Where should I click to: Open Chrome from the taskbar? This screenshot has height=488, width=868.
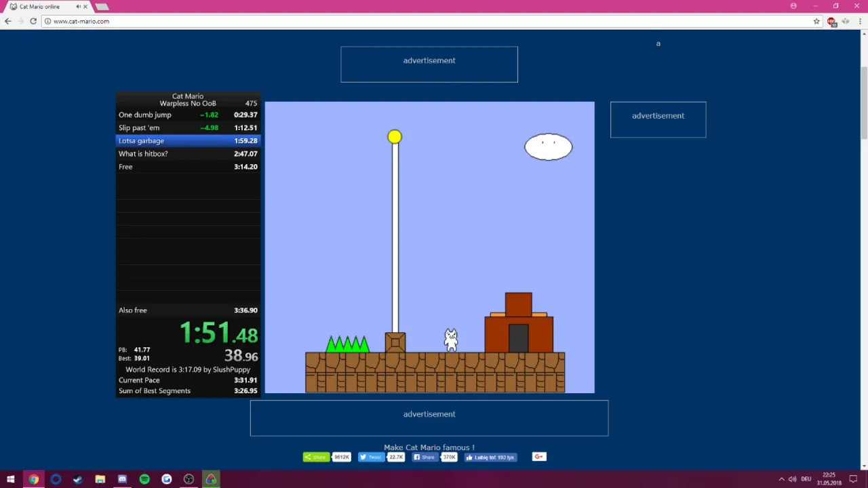click(33, 479)
